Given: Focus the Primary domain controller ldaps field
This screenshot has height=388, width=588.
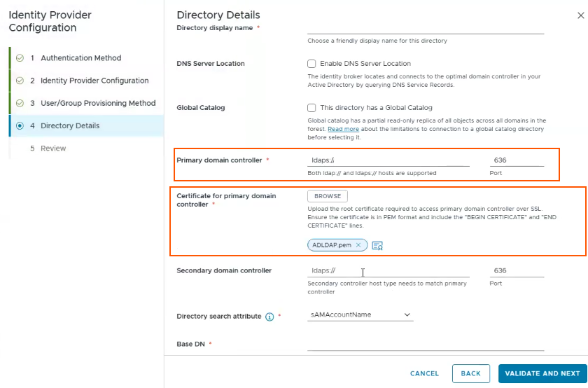Looking at the screenshot, I should [388, 160].
